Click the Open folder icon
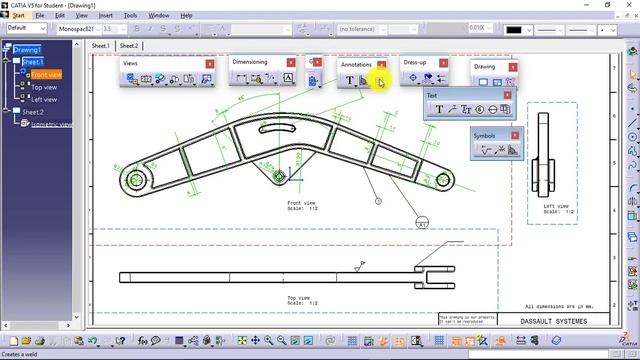640x360 pixels. tap(27, 340)
